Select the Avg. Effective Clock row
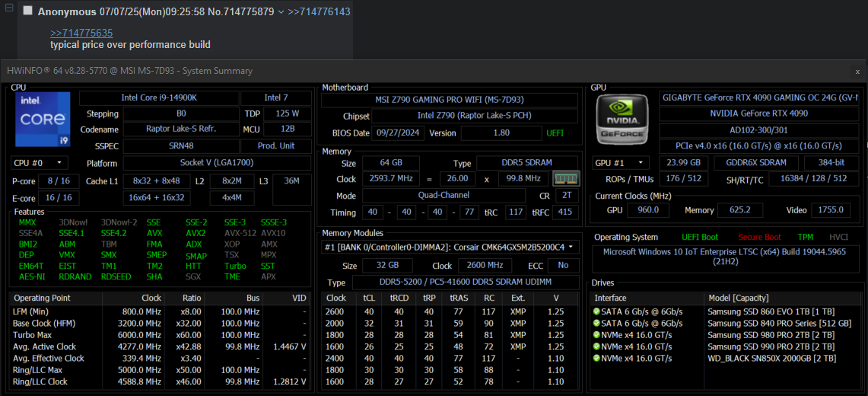 [x=161, y=358]
